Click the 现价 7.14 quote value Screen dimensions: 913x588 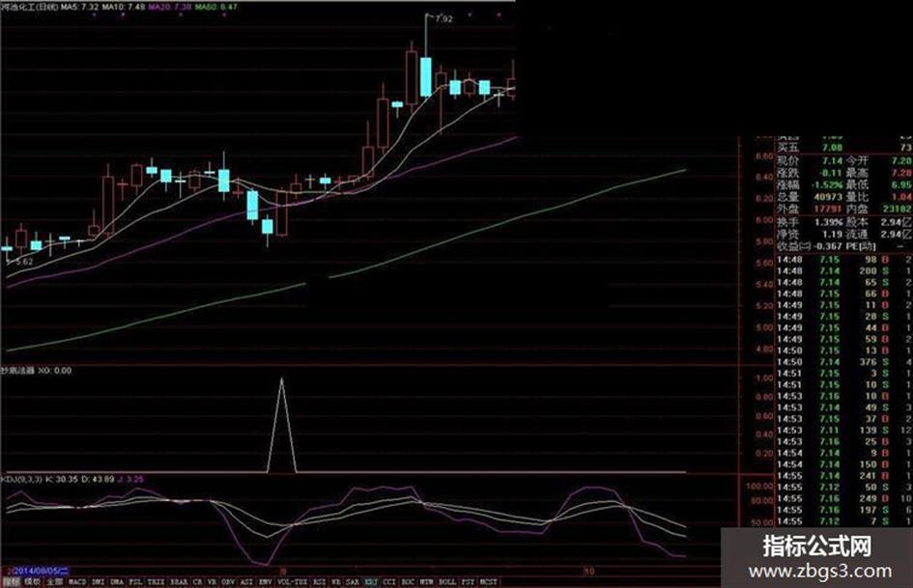833,160
